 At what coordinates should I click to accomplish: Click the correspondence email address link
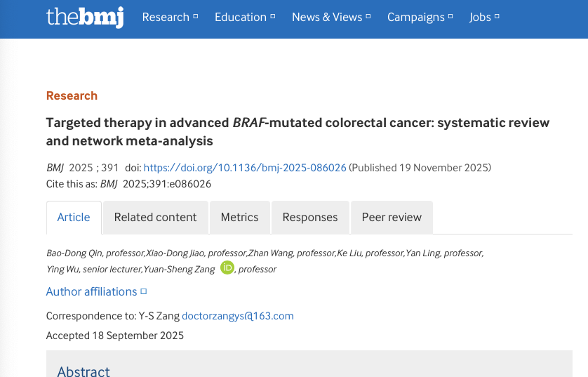click(x=240, y=316)
